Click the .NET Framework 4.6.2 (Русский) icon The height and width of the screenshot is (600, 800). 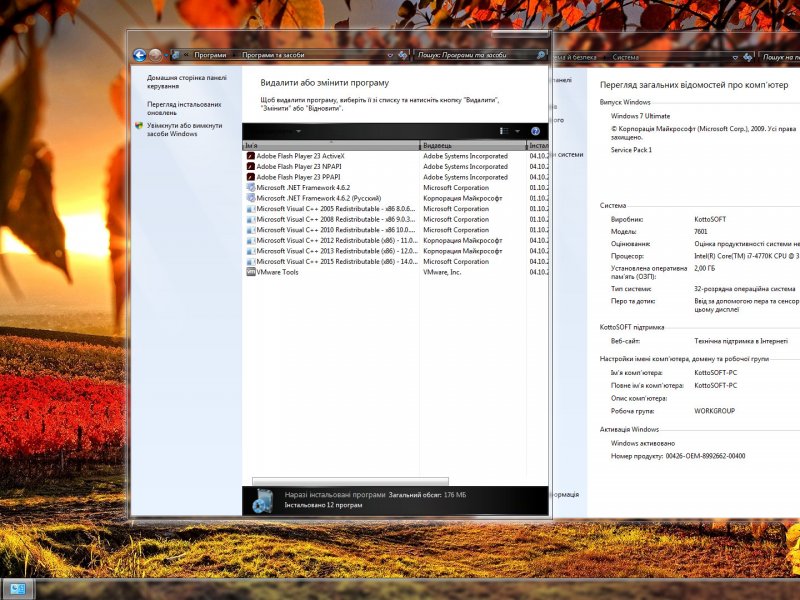pyautogui.click(x=251, y=198)
